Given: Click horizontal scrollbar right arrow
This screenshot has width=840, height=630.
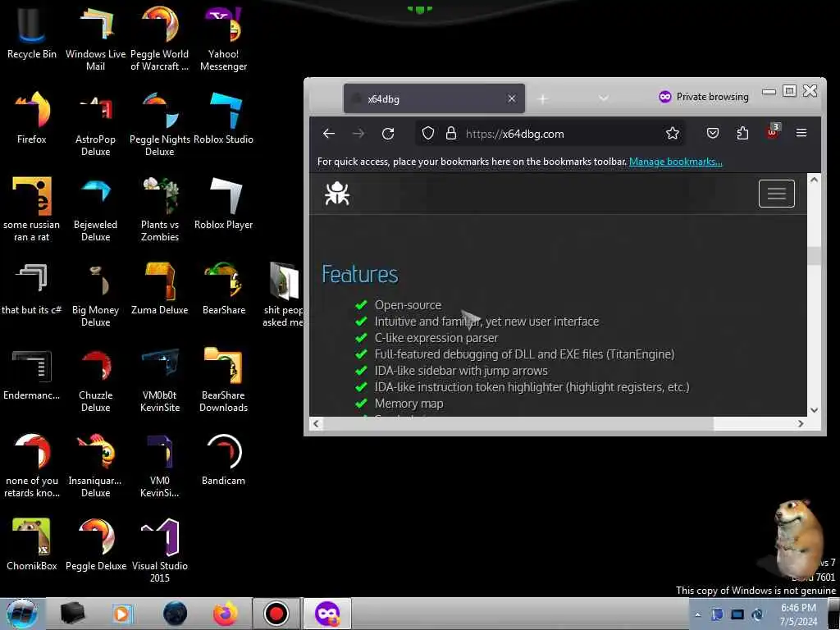Looking at the screenshot, I should click(x=801, y=424).
